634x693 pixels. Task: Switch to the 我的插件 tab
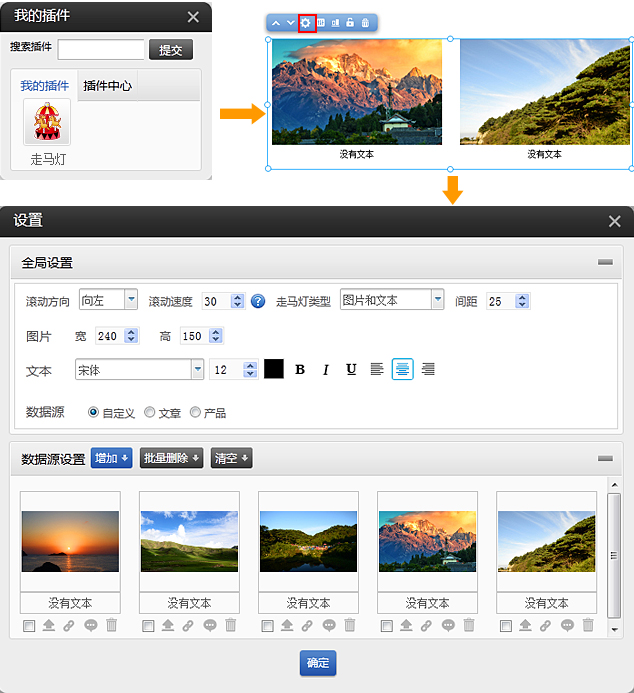[43, 86]
